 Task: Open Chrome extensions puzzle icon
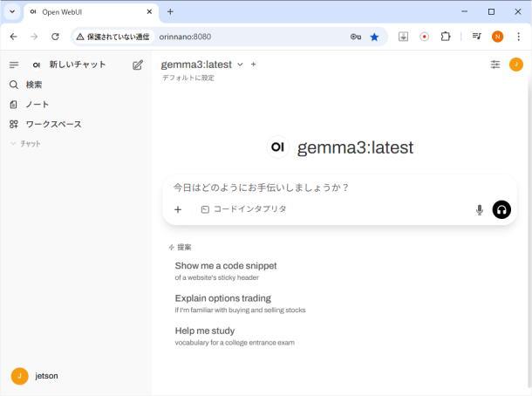coord(446,37)
